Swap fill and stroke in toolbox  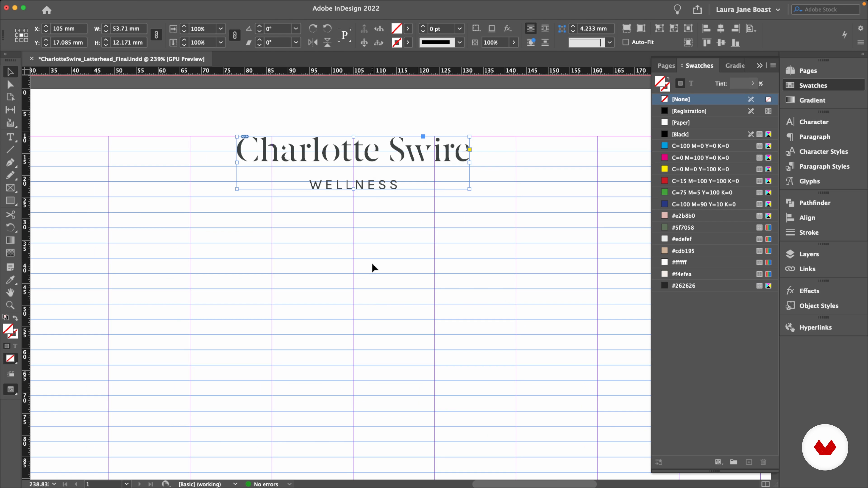15,318
